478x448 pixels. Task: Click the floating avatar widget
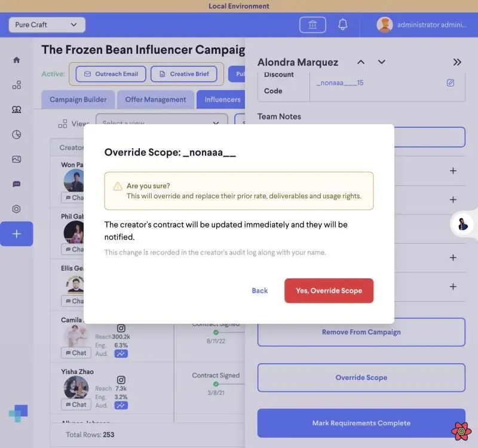[x=462, y=225]
